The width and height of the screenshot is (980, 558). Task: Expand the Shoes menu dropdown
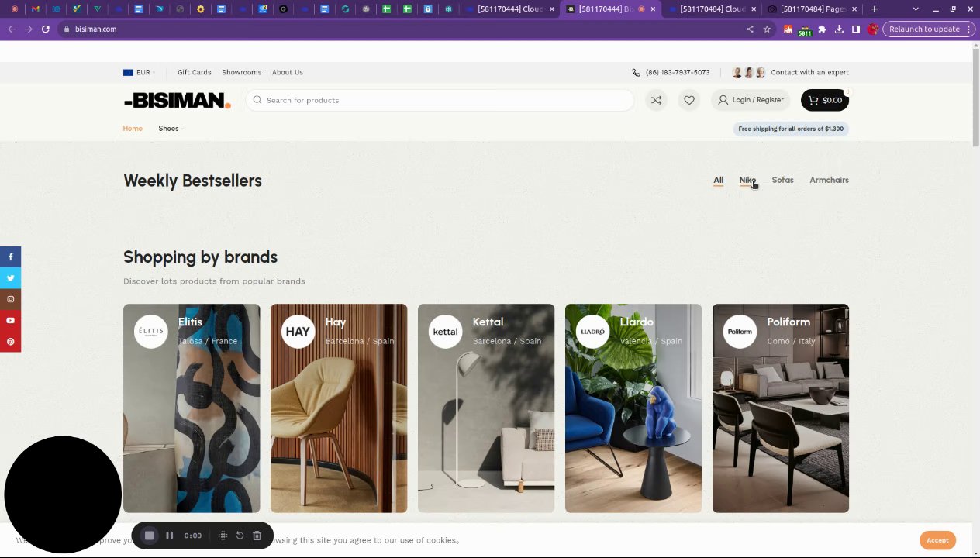[171, 129]
